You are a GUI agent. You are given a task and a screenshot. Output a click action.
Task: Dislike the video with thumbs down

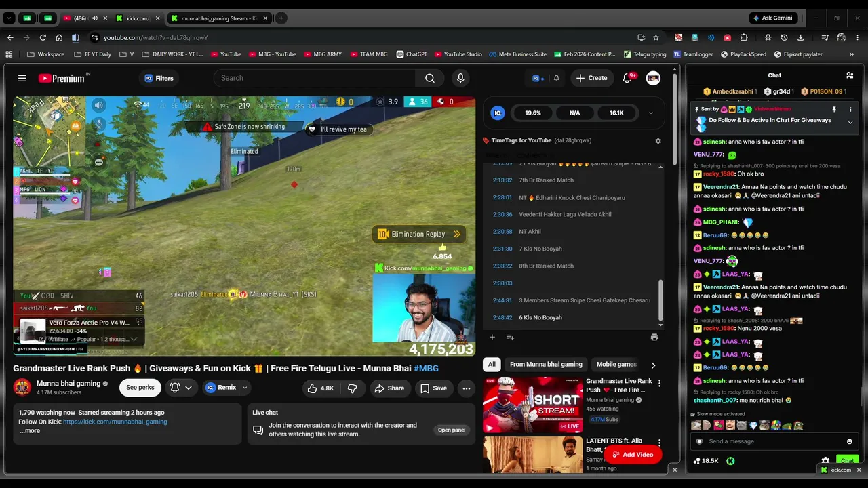click(x=353, y=388)
